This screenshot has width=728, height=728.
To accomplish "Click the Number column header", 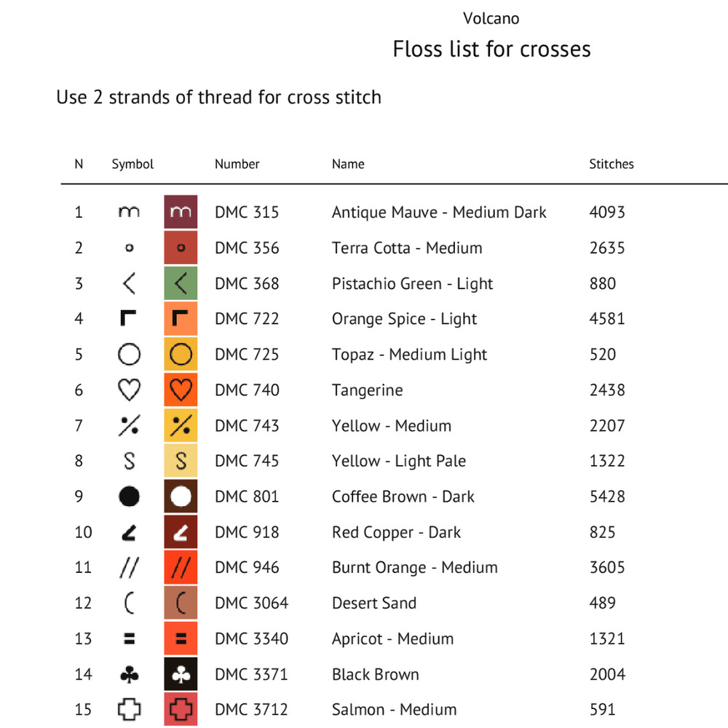I will (237, 164).
